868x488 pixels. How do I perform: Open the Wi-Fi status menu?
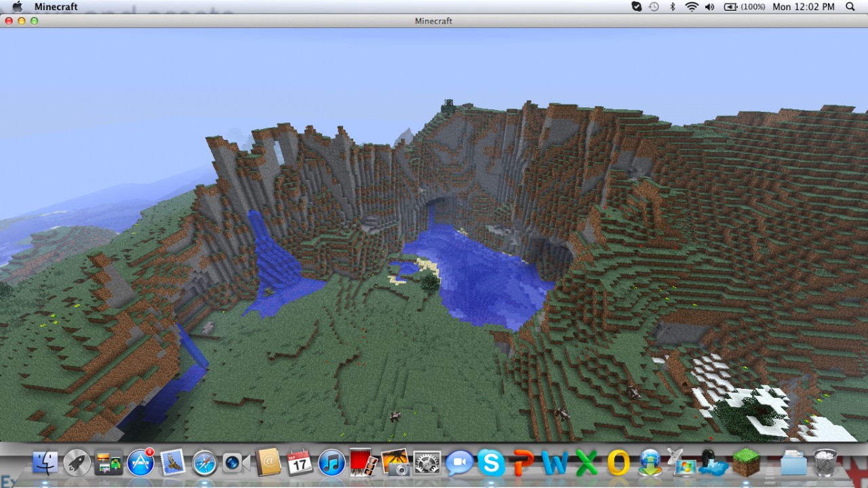point(692,7)
